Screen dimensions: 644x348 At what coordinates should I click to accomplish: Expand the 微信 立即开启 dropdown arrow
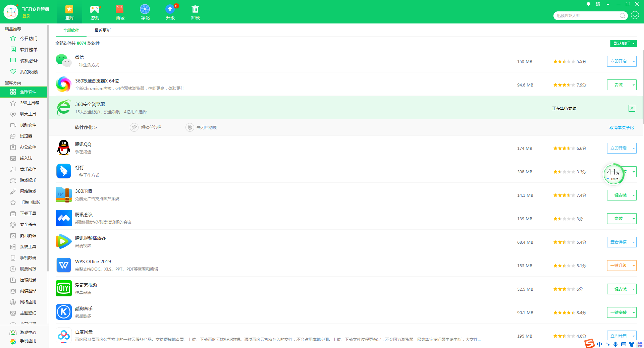pos(634,61)
